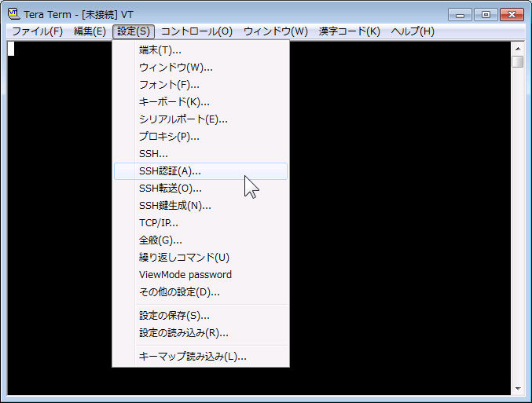Minimize the Tera Term window

pyautogui.click(x=460, y=15)
